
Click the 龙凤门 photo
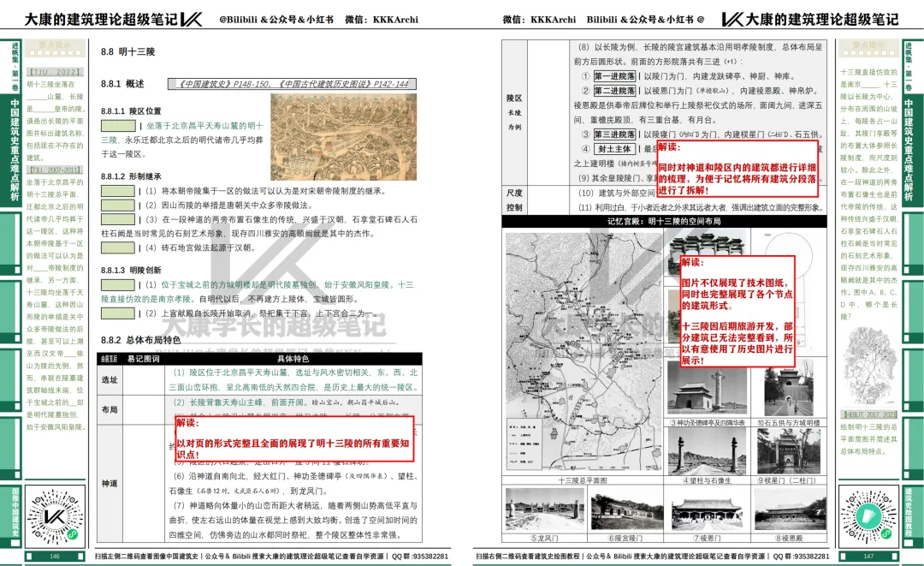click(x=544, y=510)
